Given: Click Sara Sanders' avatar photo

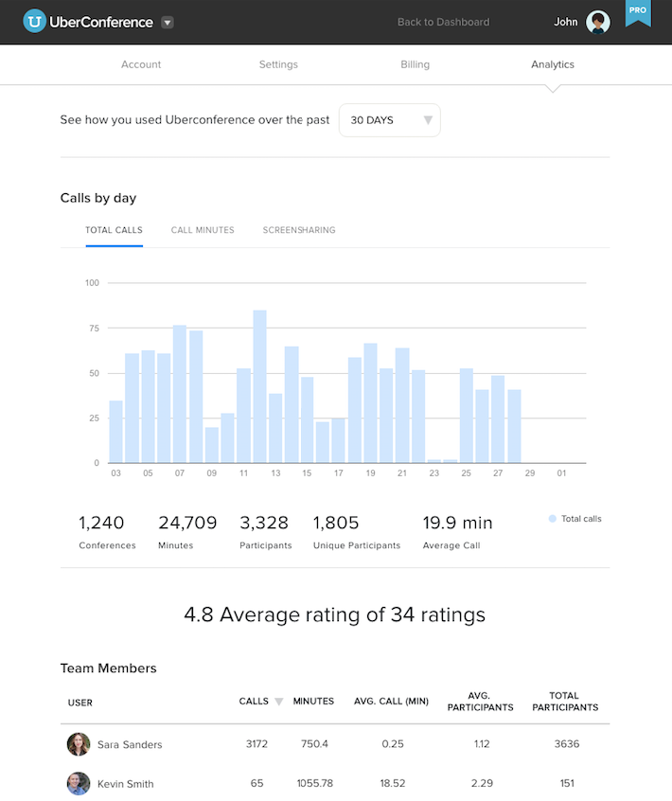Looking at the screenshot, I should [x=79, y=744].
